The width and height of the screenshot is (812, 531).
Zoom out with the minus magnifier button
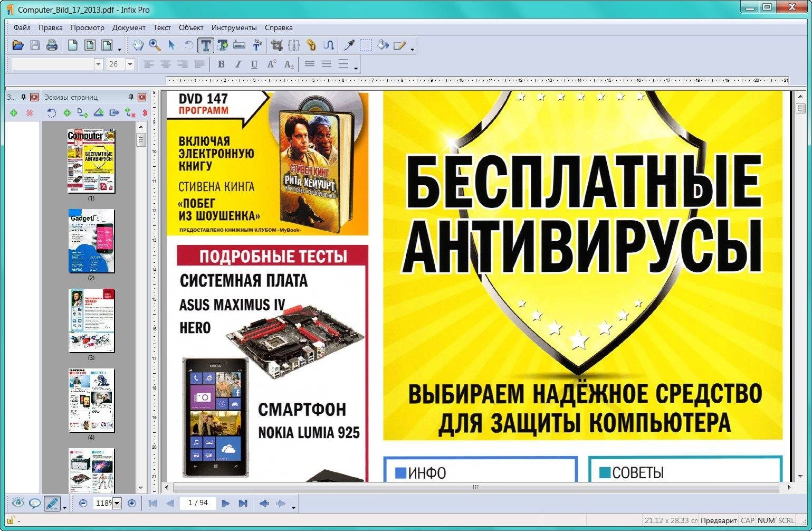click(x=83, y=504)
